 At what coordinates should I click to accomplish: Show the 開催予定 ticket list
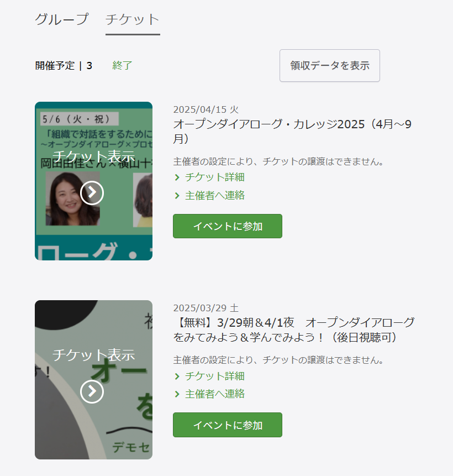[64, 66]
